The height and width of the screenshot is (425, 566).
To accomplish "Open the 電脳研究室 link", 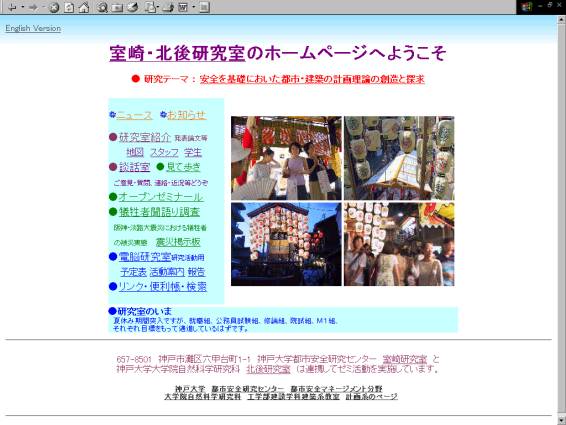I will tap(145, 257).
